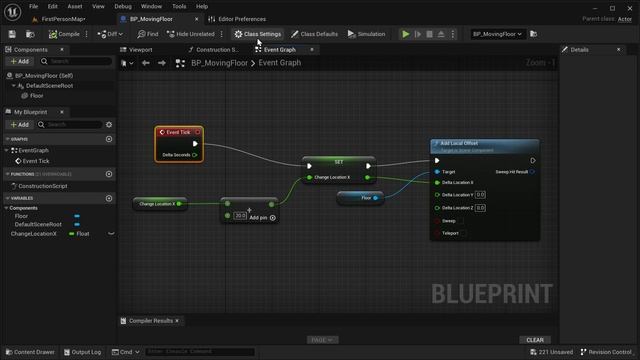Navigate back in graph history
The image size is (640, 360).
[x=145, y=63]
